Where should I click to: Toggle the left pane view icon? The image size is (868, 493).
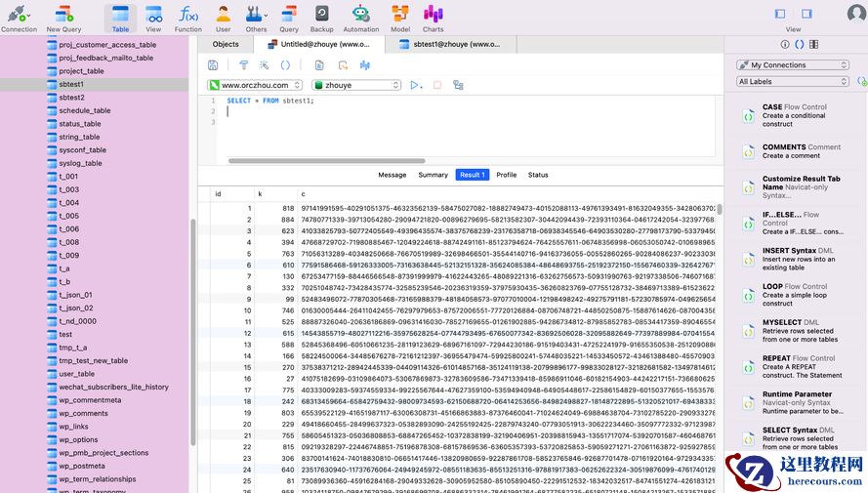(780, 14)
